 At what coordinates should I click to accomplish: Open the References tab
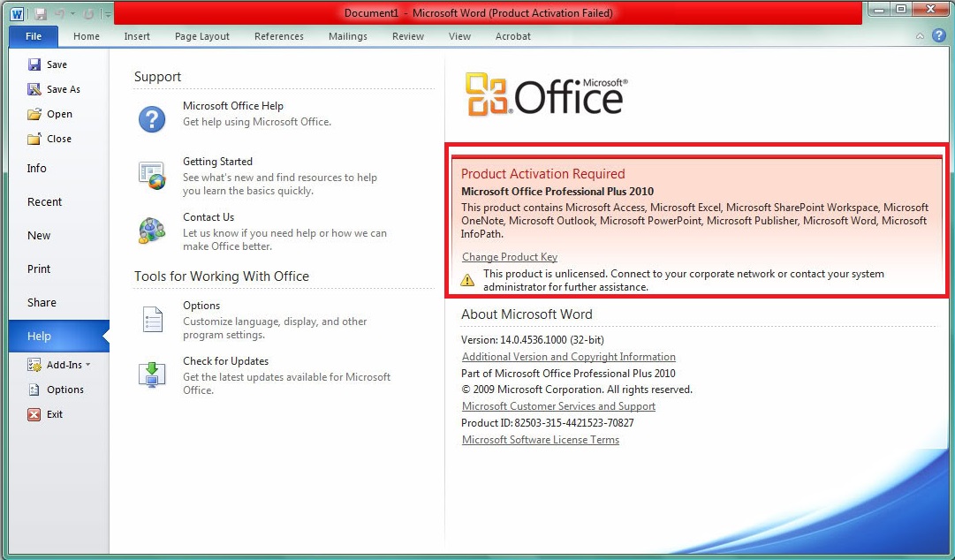pos(279,36)
